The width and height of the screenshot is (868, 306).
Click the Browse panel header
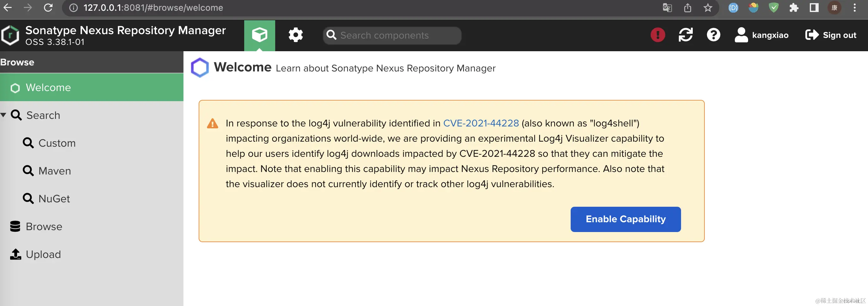point(92,62)
